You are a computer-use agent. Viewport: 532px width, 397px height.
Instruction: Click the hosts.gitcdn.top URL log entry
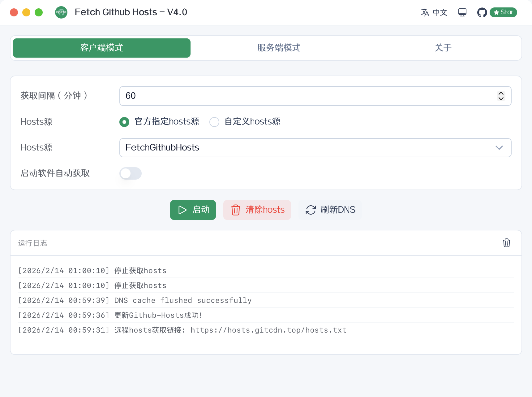(x=266, y=330)
